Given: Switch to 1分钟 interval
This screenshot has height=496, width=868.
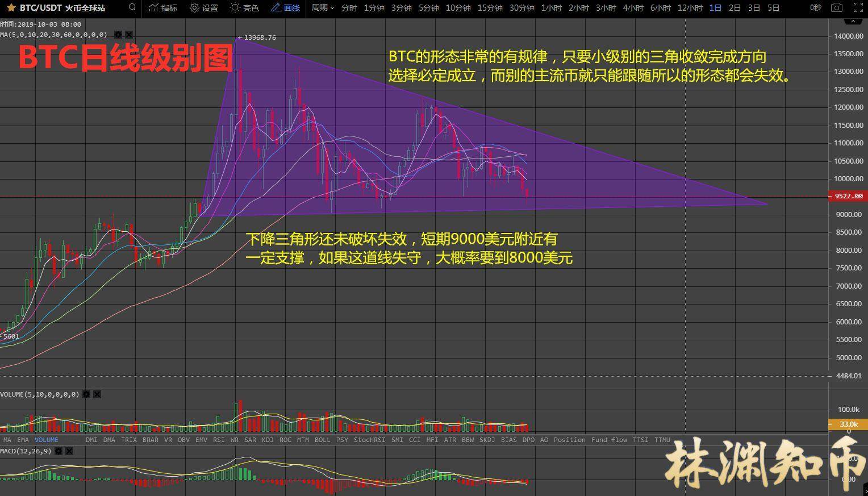Looking at the screenshot, I should [374, 8].
